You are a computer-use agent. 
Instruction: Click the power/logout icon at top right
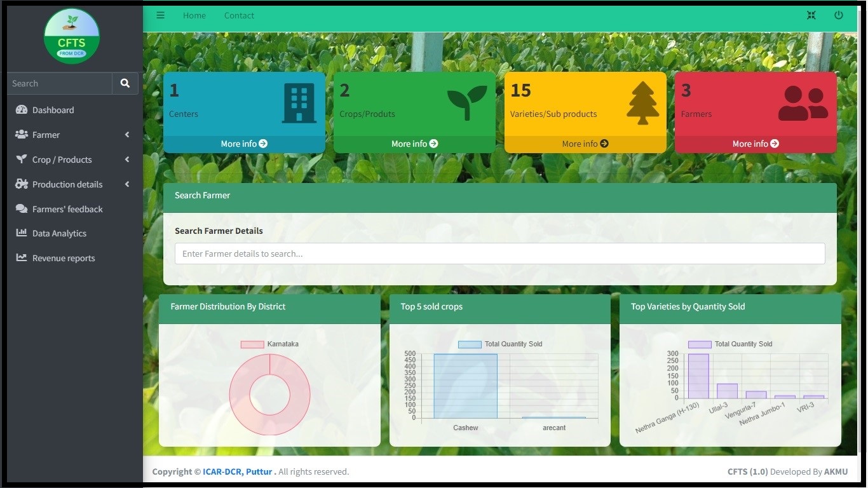tap(838, 15)
